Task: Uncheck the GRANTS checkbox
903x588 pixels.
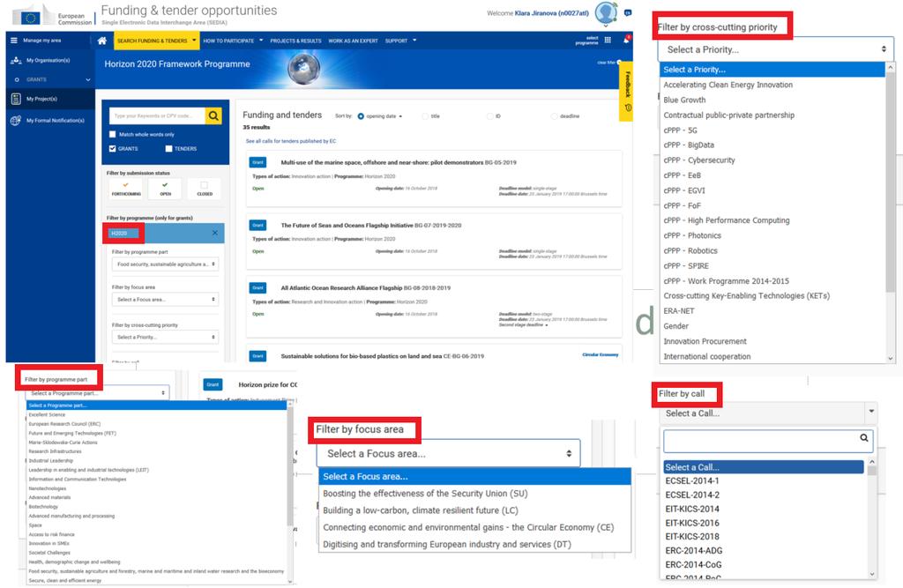Action: coord(112,149)
